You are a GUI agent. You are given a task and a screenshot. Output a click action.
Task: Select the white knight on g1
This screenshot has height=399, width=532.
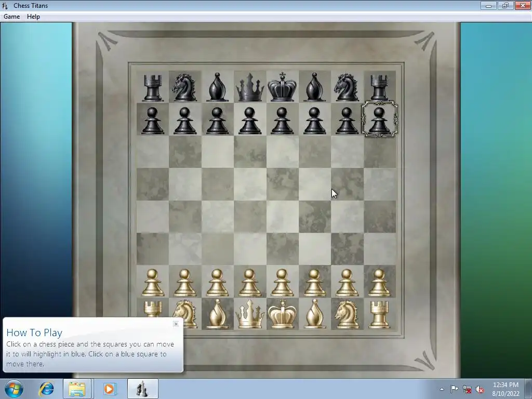point(347,315)
